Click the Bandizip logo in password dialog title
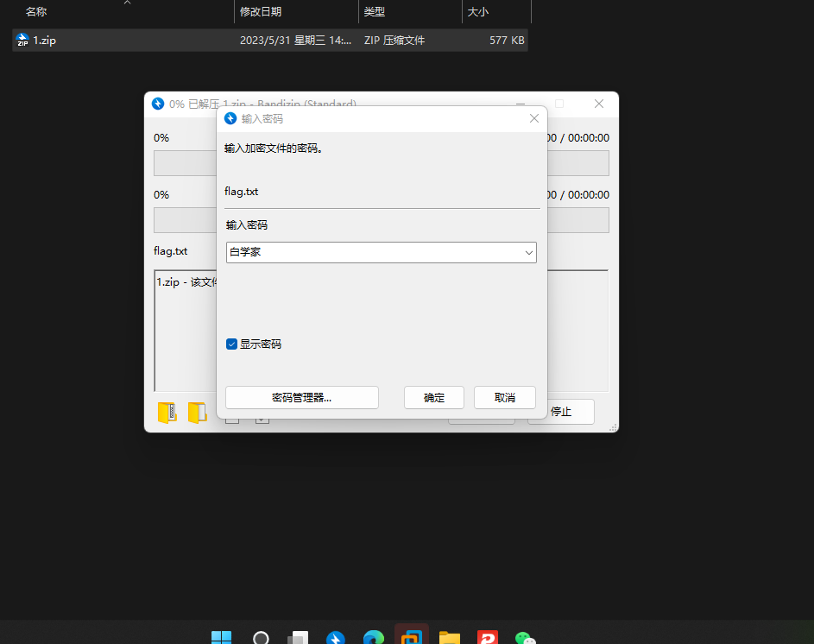Screen dimensions: 814x644 point(230,118)
